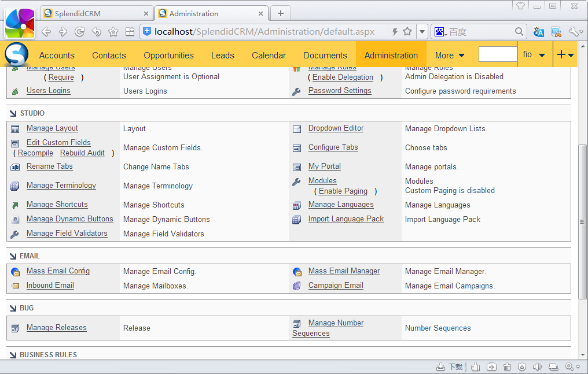This screenshot has width=588, height=374.
Task: Collapse the BUSINESS RULES section
Action: [13, 355]
